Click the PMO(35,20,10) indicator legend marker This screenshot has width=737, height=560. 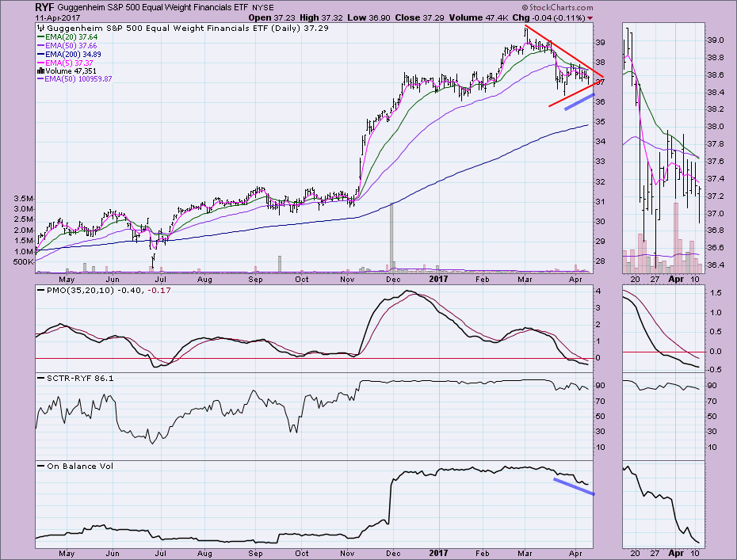pos(41,292)
